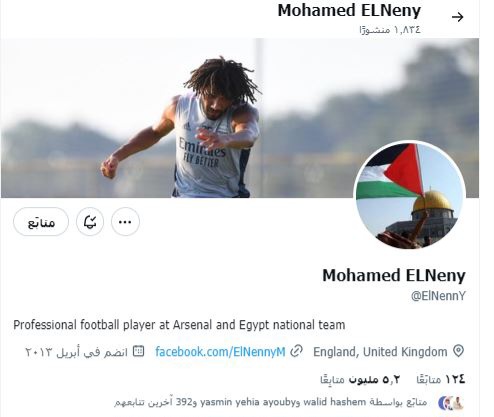Open the Palestine flag profile picture
Screen dimensions: 494x417
410,195
